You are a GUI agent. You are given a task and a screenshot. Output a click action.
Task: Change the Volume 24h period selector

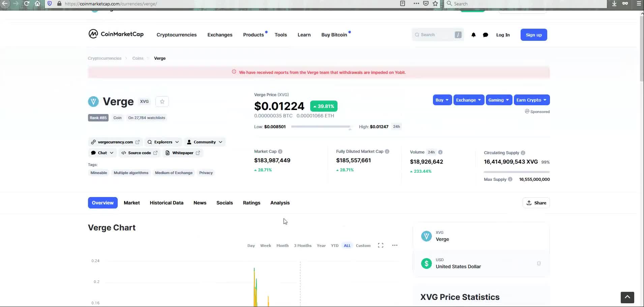[431, 152]
